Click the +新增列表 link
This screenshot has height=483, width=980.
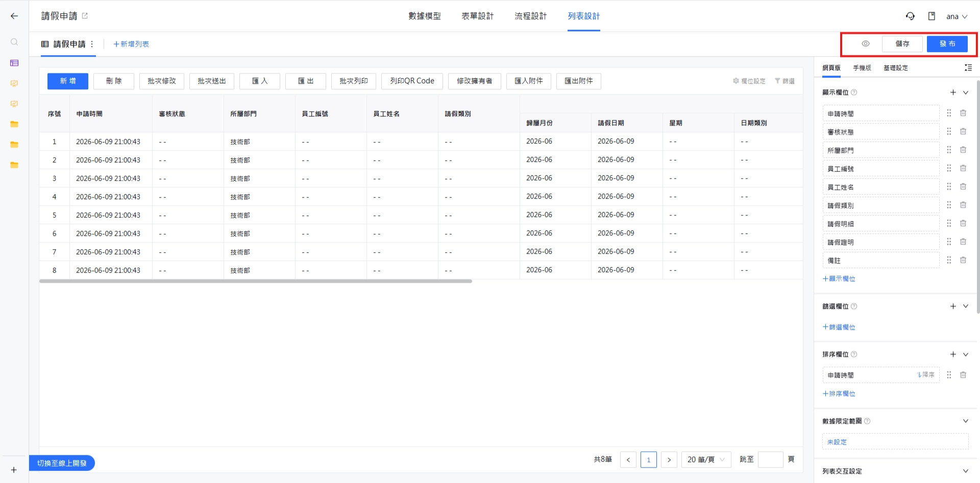pyautogui.click(x=131, y=44)
